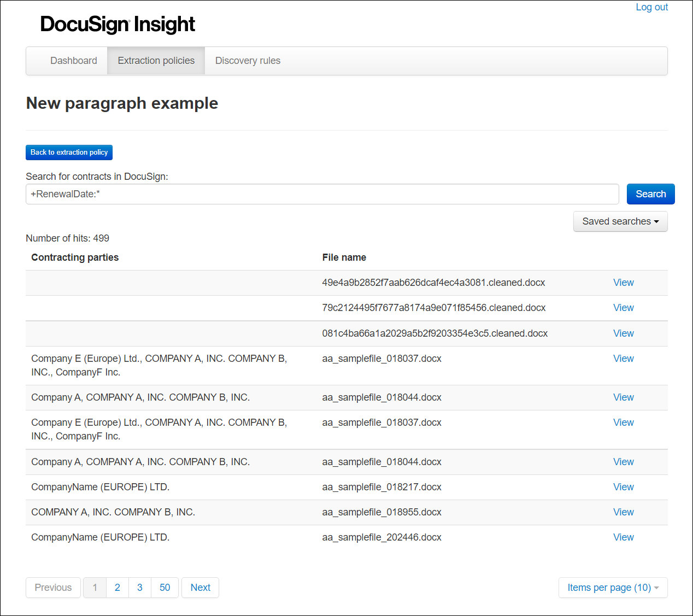This screenshot has height=616, width=693.
Task: Click the DocuSign Insight logo
Action: tap(117, 24)
